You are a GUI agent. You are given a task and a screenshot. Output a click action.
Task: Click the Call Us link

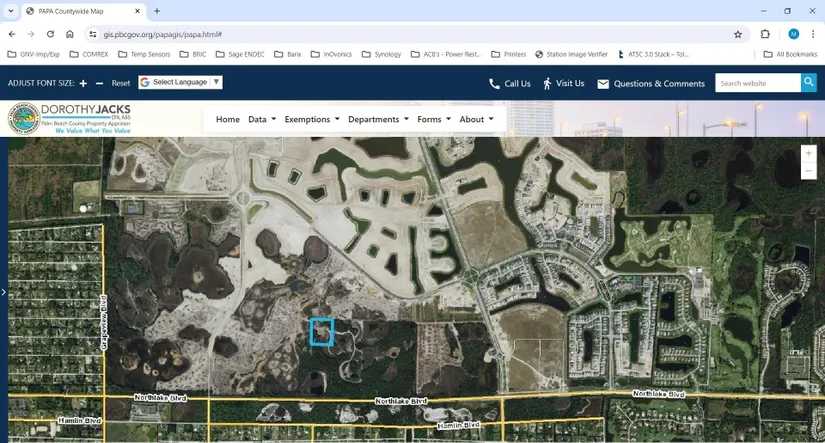coord(509,83)
